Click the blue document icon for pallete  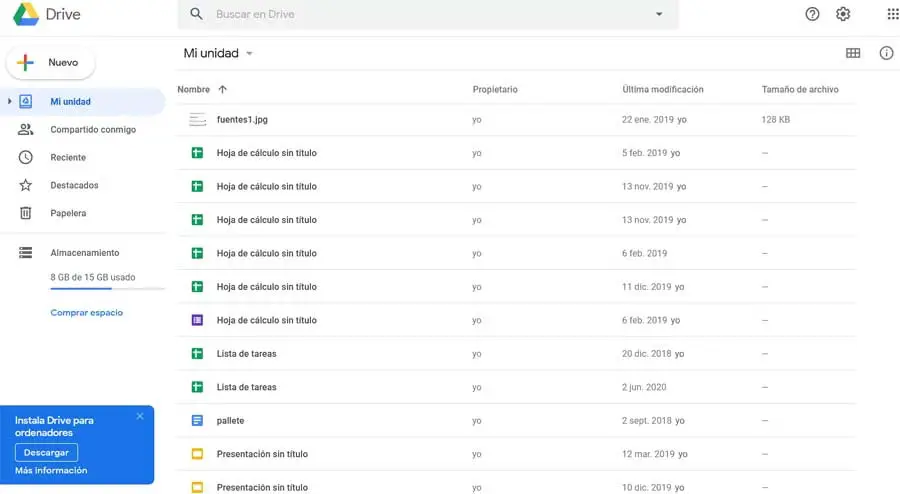tap(197, 420)
